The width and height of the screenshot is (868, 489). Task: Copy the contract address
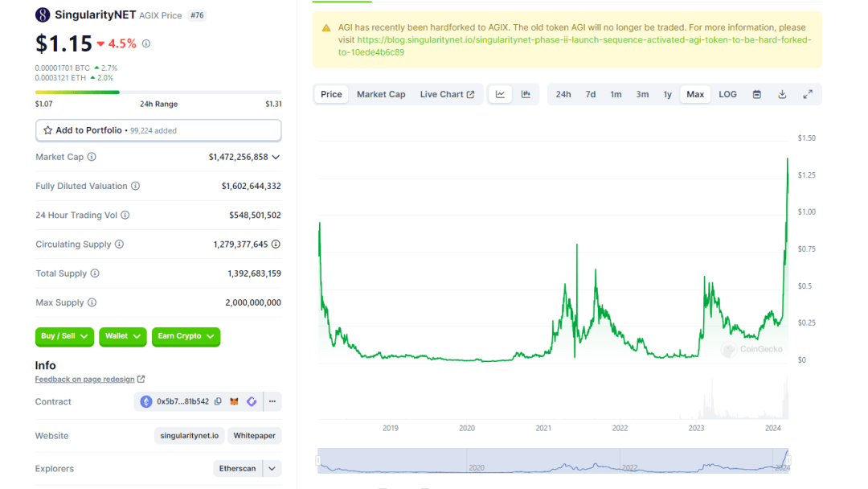(x=218, y=401)
